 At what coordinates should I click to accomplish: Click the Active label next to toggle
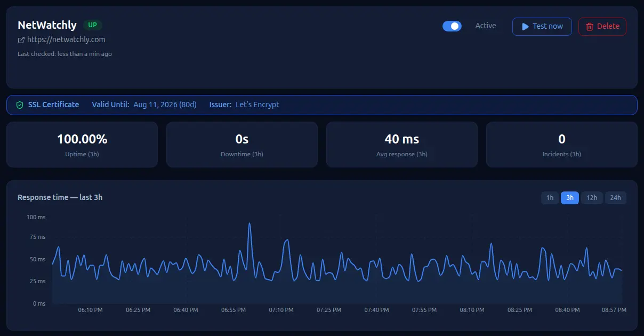[486, 26]
